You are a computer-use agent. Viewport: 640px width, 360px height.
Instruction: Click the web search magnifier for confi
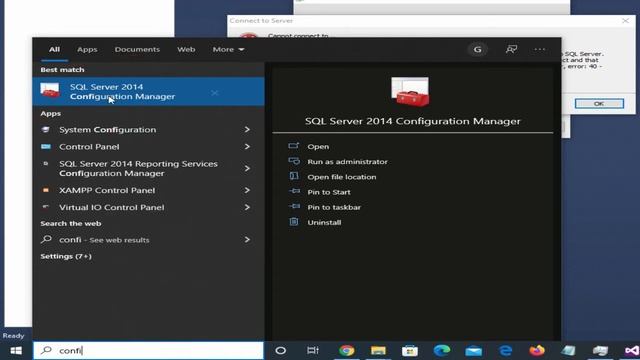[46, 239]
